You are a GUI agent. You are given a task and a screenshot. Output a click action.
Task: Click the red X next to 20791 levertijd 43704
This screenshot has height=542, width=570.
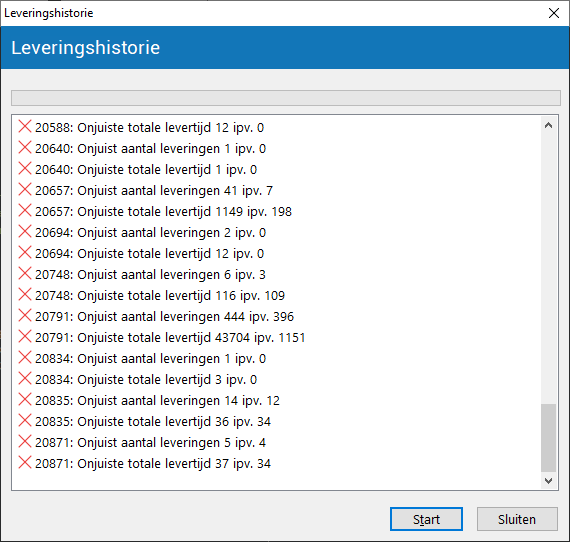pos(25,336)
